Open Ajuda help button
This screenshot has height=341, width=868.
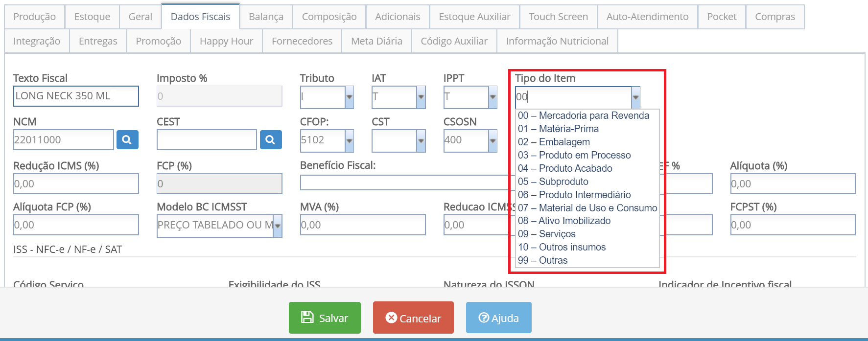[x=498, y=318]
